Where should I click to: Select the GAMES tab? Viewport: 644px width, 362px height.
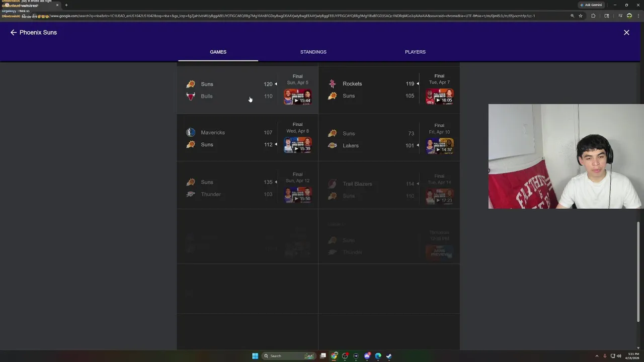click(218, 52)
